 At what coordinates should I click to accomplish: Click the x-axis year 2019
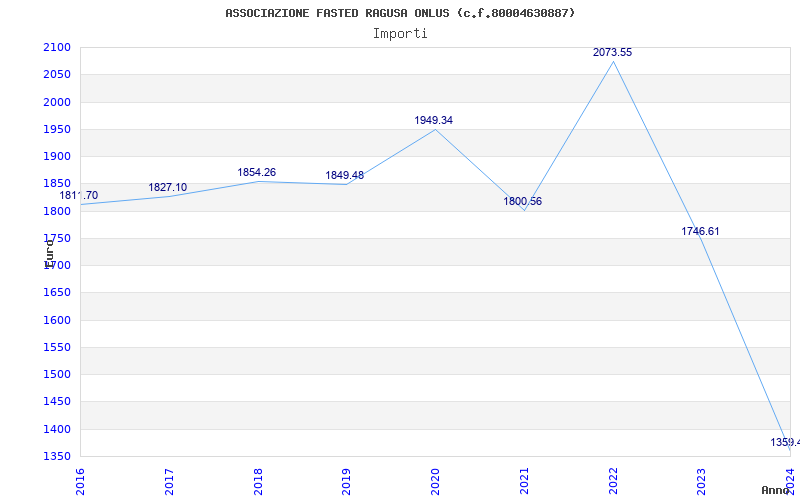coord(346,482)
